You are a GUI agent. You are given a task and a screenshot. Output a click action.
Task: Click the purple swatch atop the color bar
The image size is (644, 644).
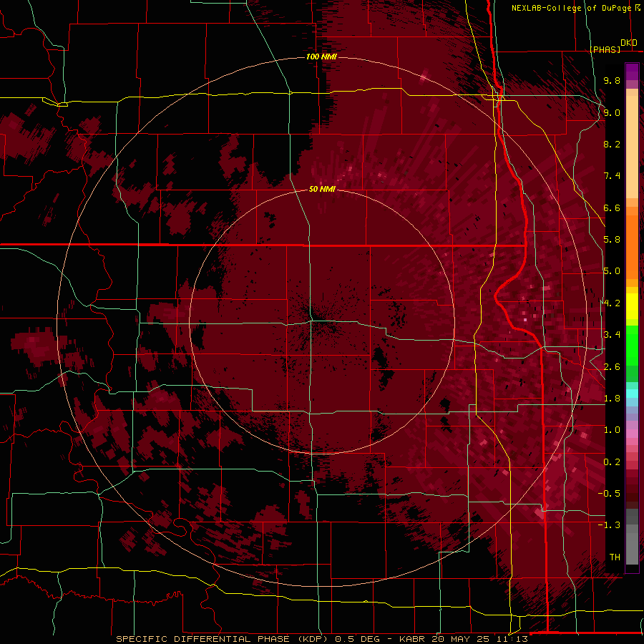tap(632, 72)
